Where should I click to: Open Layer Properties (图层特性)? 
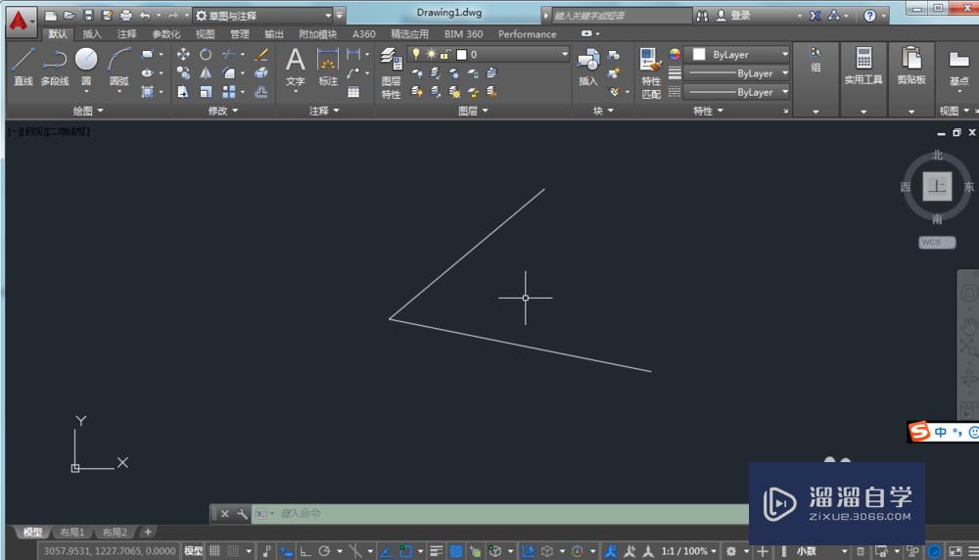(391, 73)
